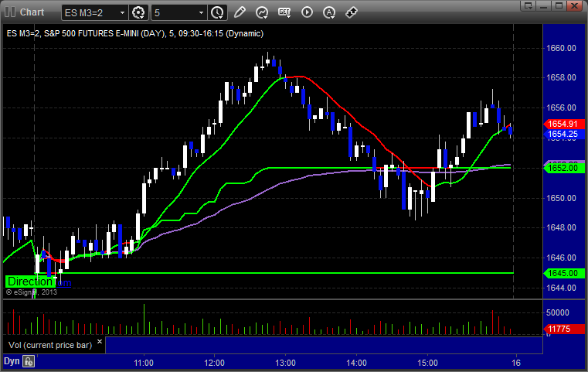Click the Chart window bars icon
Screen dimensions: 588x372
tap(10, 12)
